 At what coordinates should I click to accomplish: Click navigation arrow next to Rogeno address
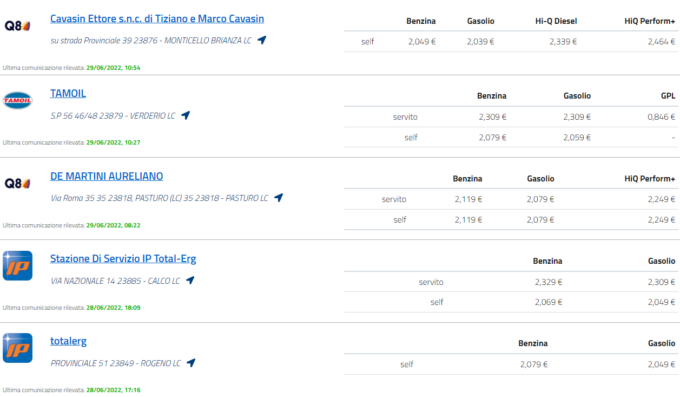pos(191,363)
